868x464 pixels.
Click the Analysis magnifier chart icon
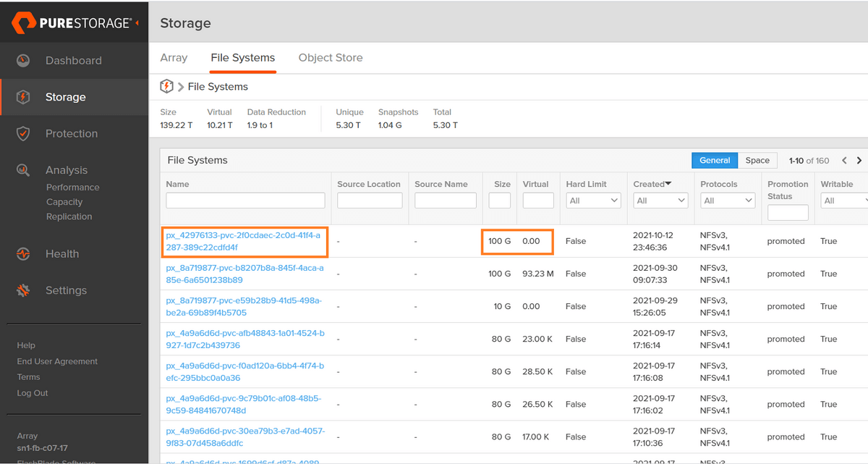click(x=23, y=170)
